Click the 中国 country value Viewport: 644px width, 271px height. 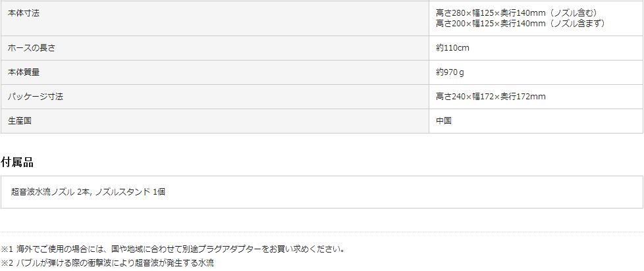[x=443, y=121]
